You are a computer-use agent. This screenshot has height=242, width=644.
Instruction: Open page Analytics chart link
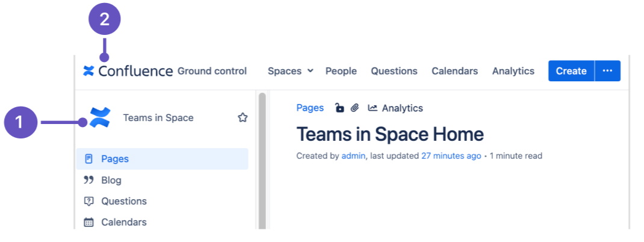[x=395, y=108]
